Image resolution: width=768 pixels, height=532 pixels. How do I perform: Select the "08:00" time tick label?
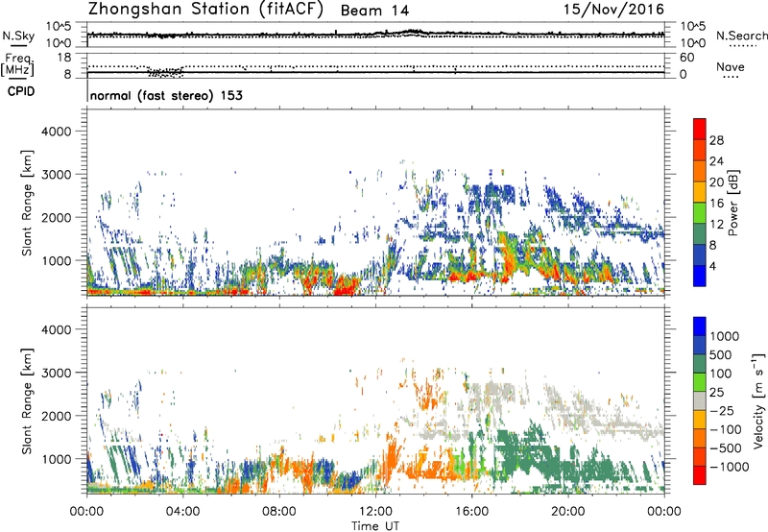[x=279, y=512]
